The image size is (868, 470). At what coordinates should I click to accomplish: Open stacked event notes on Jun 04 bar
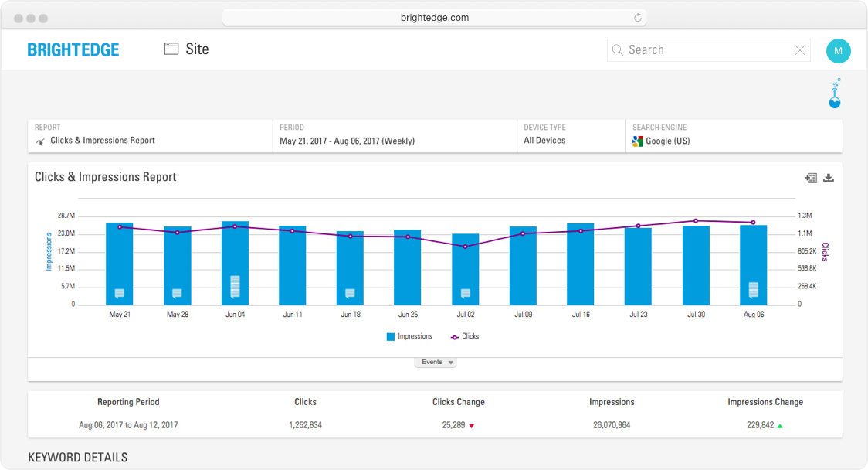pyautogui.click(x=235, y=287)
